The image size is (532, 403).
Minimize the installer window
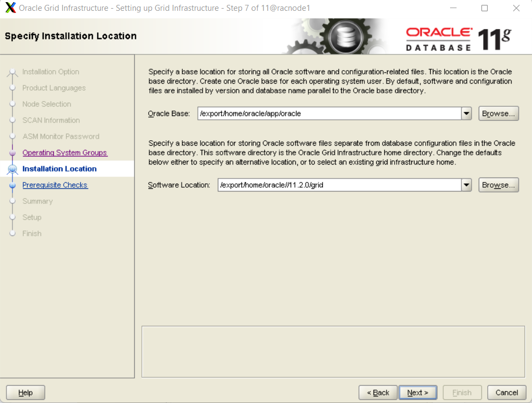coord(453,8)
